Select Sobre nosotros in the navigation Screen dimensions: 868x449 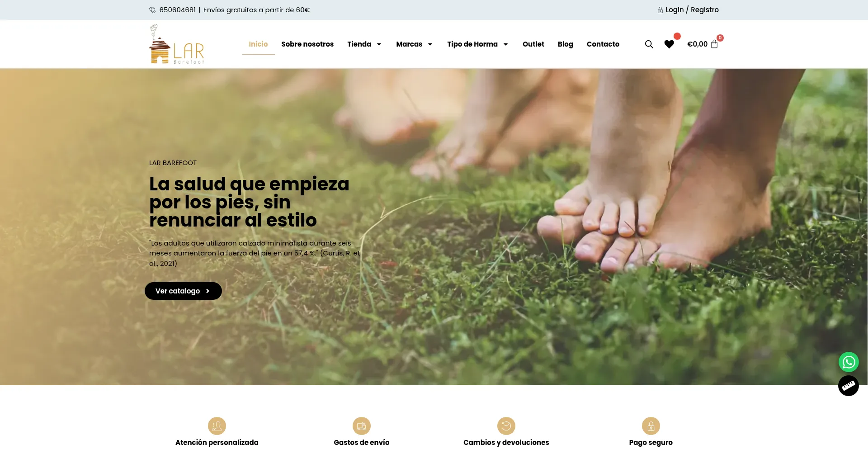coord(307,44)
